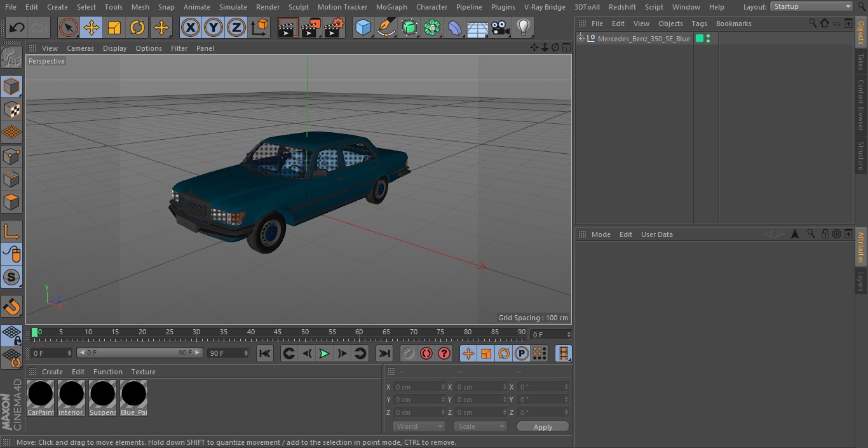
Task: Add a light object
Action: point(524,28)
